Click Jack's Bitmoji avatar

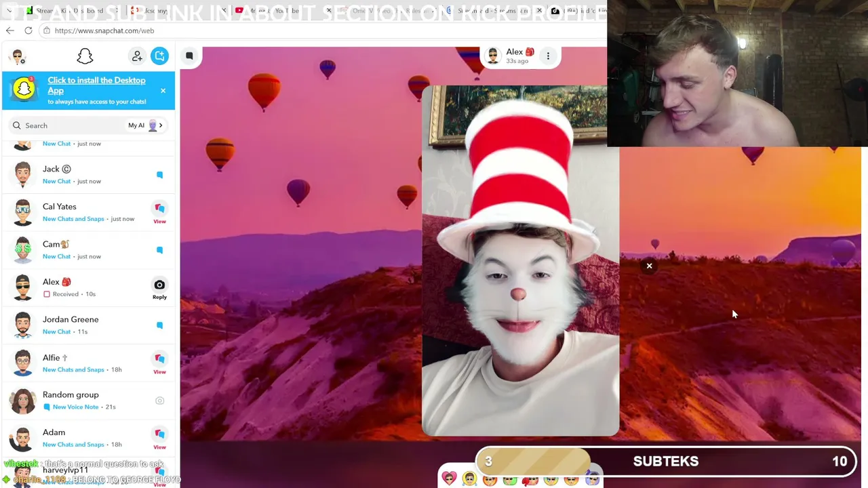point(23,175)
